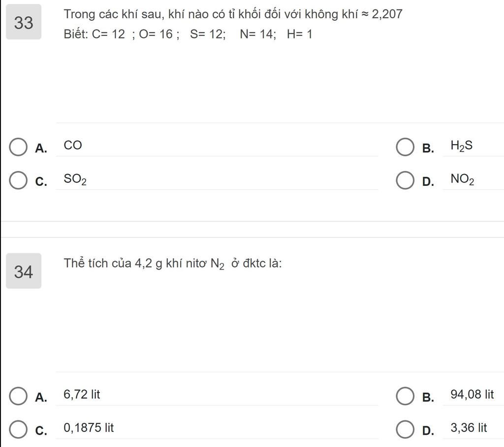The image size is (504, 447).
Task: Select radio button B next to H2S
Action: (x=405, y=147)
